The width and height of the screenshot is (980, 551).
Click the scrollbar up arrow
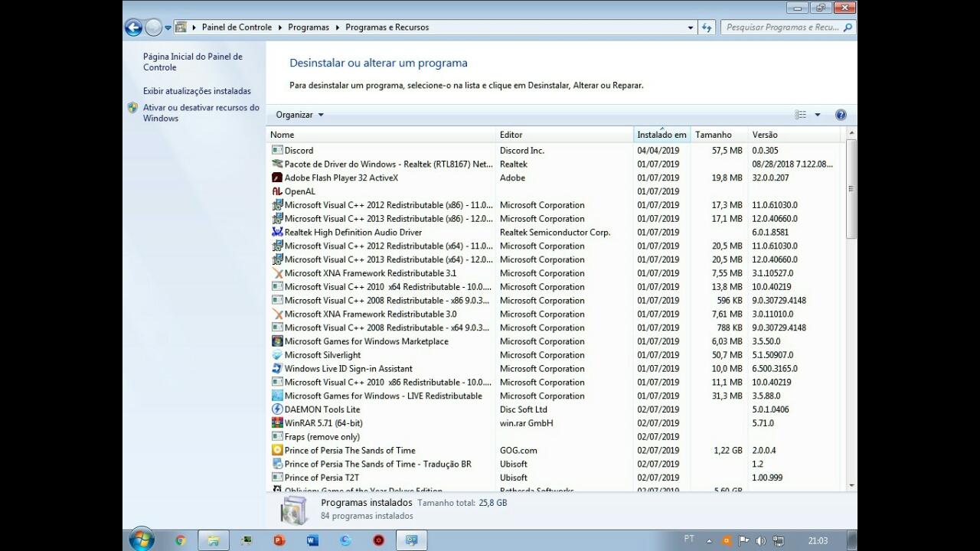pyautogui.click(x=851, y=133)
